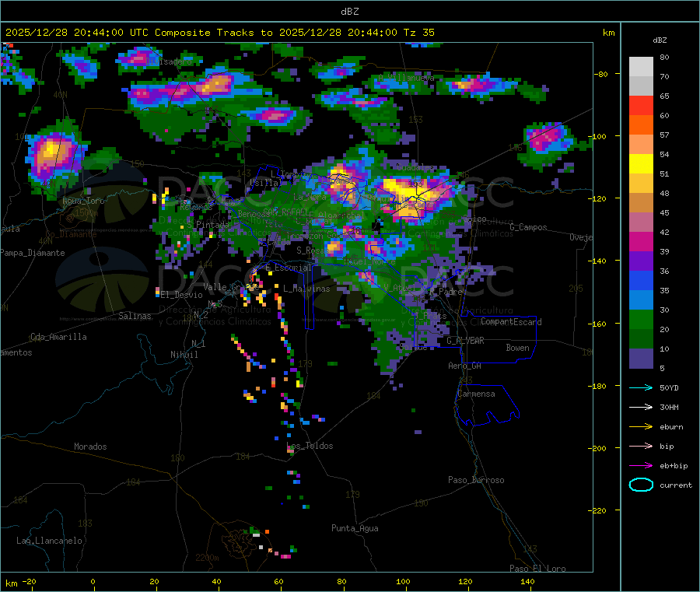Click the 'Paso_El_Loro' place label
Image resolution: width=700 pixels, height=592 pixels.
pos(537,569)
